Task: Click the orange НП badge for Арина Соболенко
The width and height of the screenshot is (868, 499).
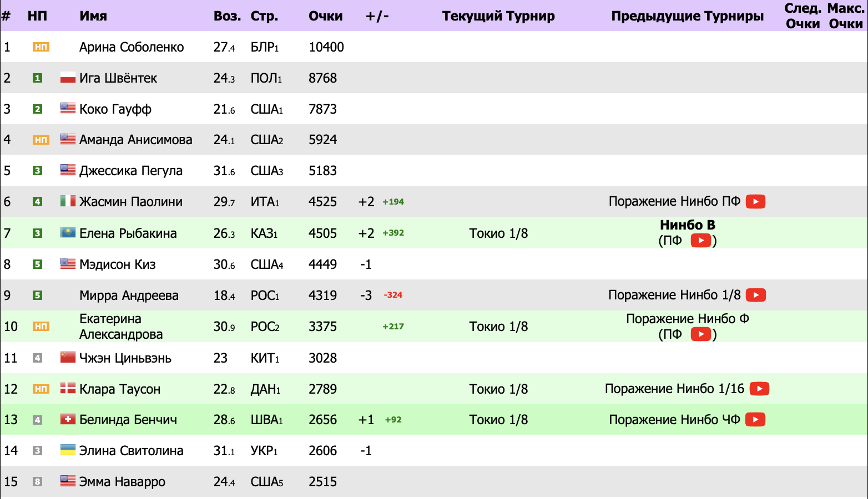Action: (41, 47)
